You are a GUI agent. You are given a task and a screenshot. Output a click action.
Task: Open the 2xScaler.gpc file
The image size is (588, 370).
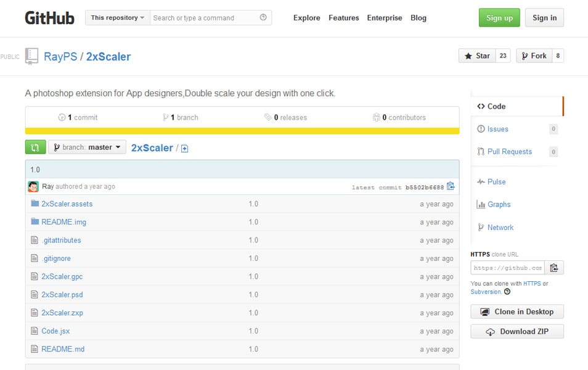point(62,276)
